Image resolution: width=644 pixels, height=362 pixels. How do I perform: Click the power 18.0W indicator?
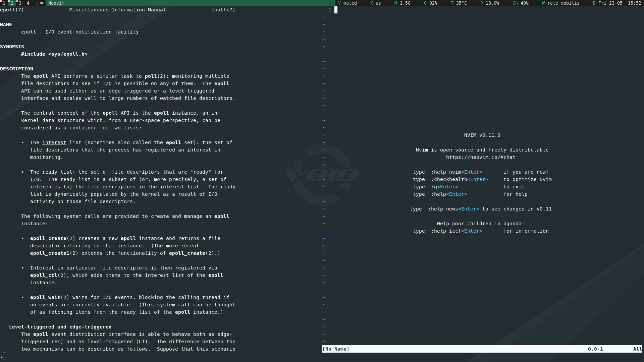[x=490, y=3]
